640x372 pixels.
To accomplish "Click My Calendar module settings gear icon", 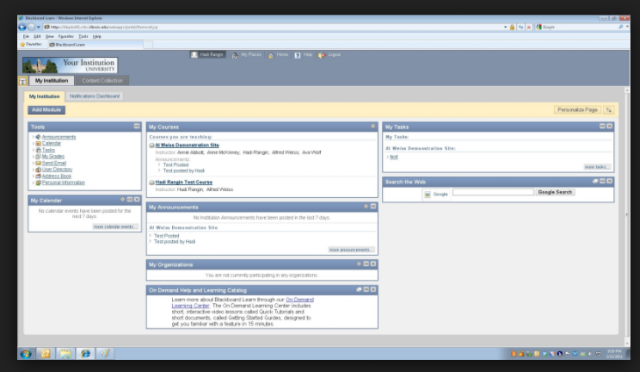I will pyautogui.click(x=122, y=200).
